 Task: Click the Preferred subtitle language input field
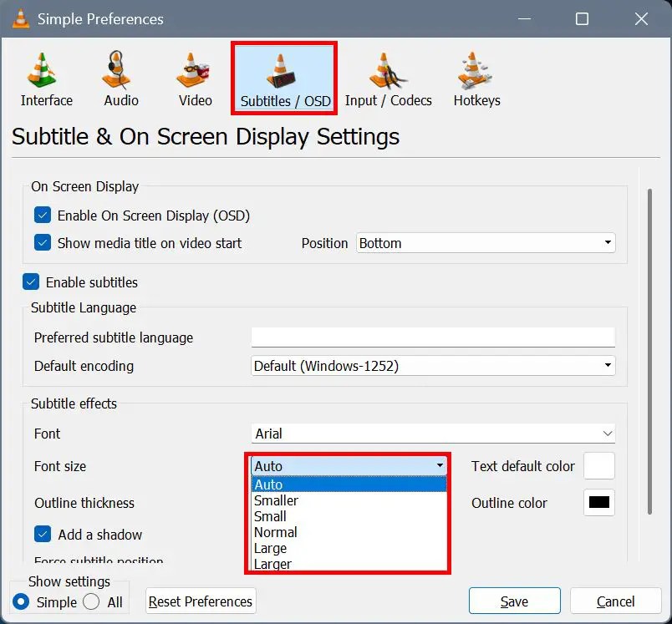tap(433, 337)
